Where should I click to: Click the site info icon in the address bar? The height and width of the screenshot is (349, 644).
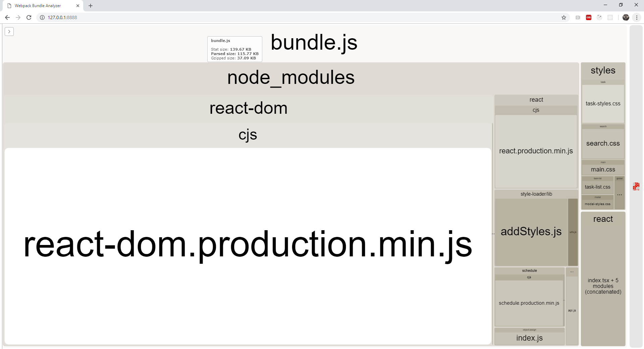click(x=41, y=17)
